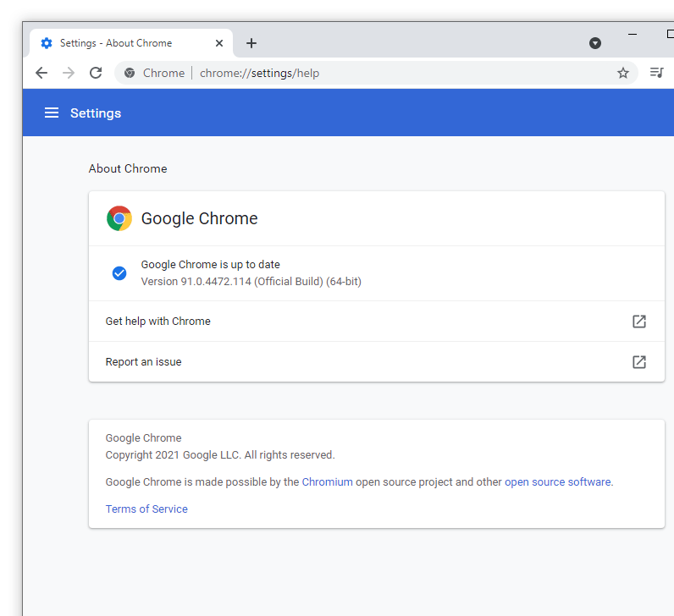
Task: Click the blue up-to-date checkmark icon
Action: pos(119,273)
